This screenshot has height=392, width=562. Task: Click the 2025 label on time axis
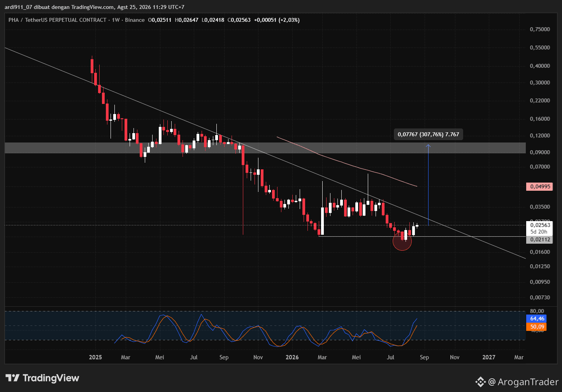[95, 357]
